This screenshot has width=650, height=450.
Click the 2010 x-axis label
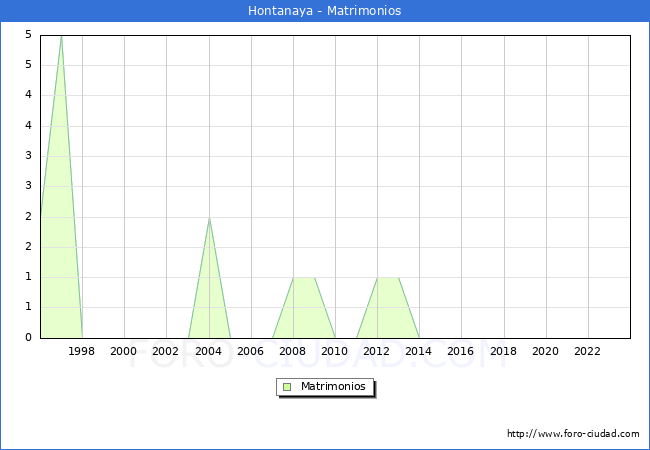[335, 351]
